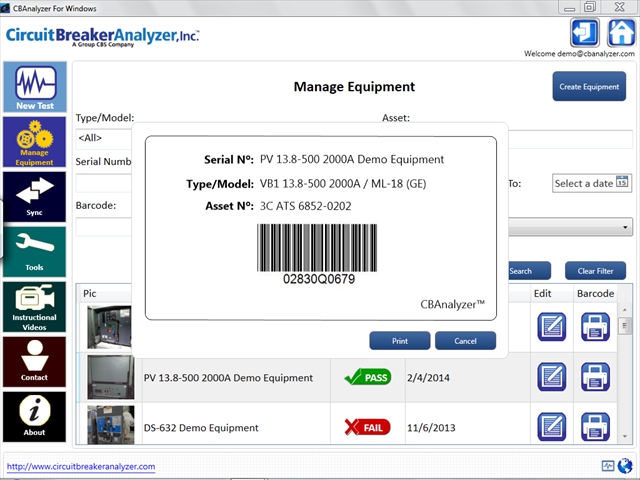
Task: Click the Create Equipment button
Action: click(x=589, y=87)
